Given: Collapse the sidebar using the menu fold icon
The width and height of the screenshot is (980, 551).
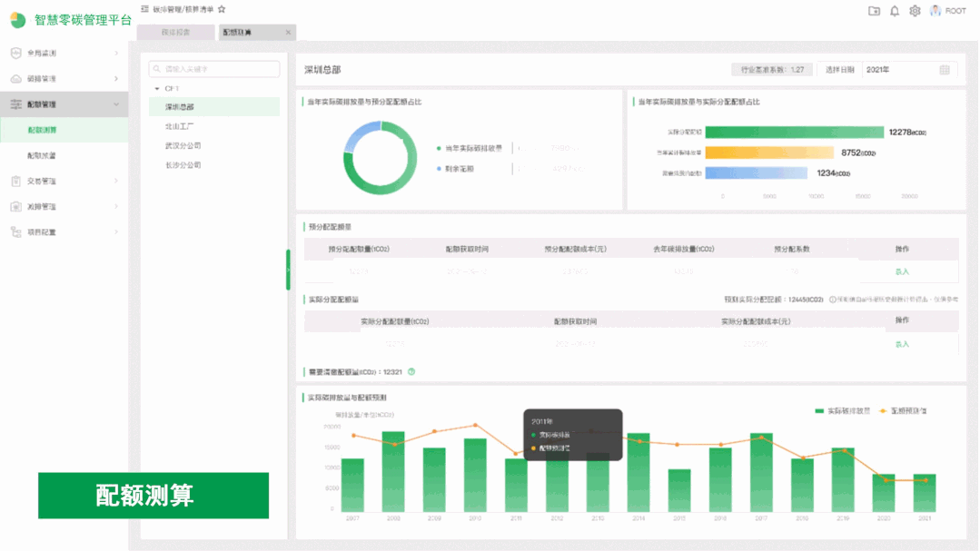Looking at the screenshot, I should [145, 9].
